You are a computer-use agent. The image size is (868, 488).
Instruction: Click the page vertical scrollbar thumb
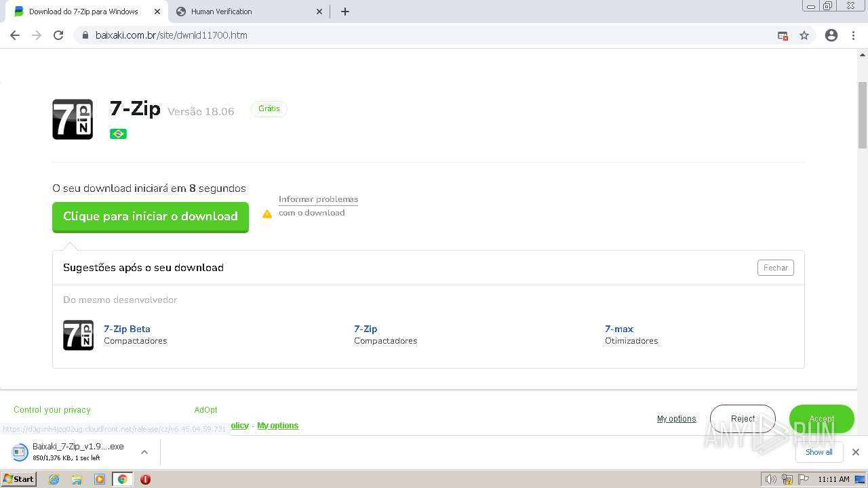pos(863,117)
